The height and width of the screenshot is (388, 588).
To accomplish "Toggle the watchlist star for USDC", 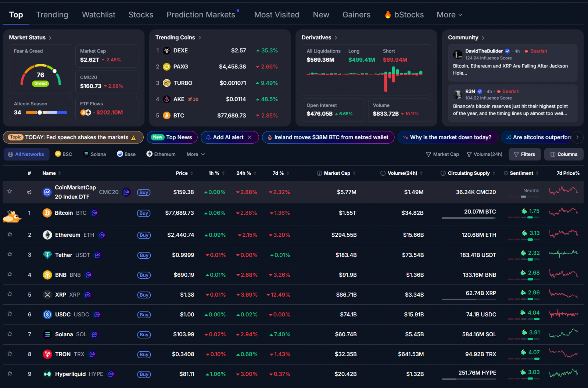I will tap(10, 313).
